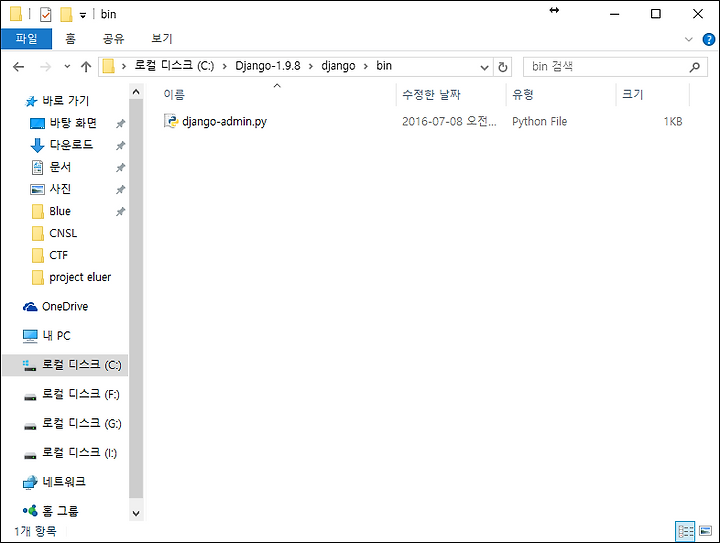The height and width of the screenshot is (543, 720).
Task: Open the CTF folder in sidebar
Action: click(x=58, y=255)
